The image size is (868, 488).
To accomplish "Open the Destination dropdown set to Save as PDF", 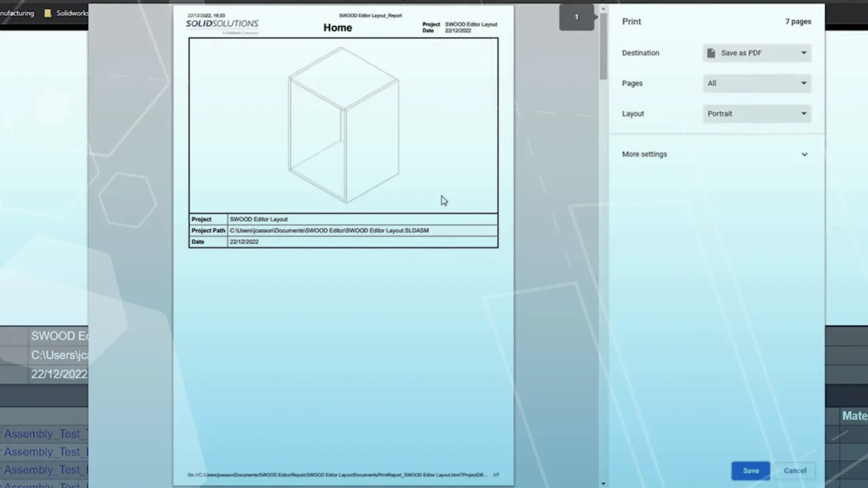I will pos(757,53).
